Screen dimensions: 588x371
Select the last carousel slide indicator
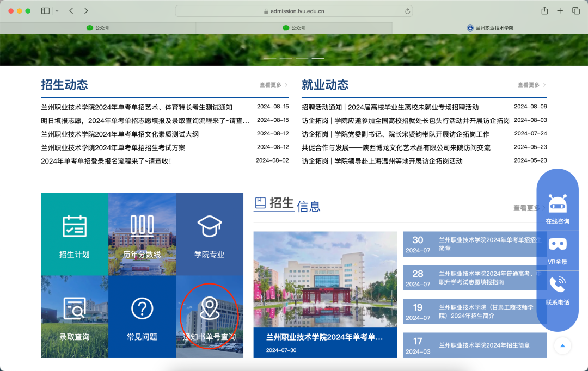tap(318, 58)
